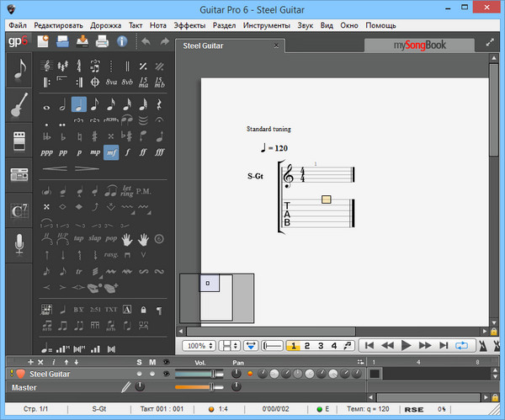Open the microphone lyrics panel
The width and height of the screenshot is (505, 420).
19,245
